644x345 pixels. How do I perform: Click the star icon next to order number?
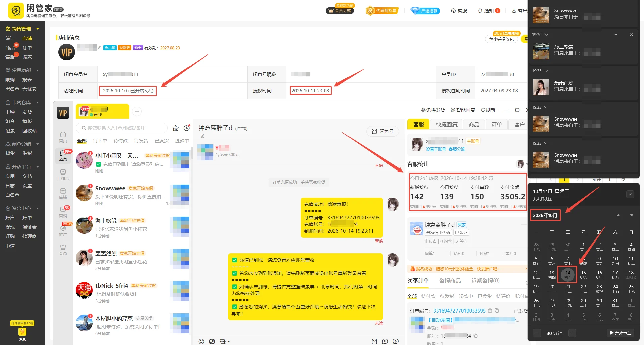490,310
